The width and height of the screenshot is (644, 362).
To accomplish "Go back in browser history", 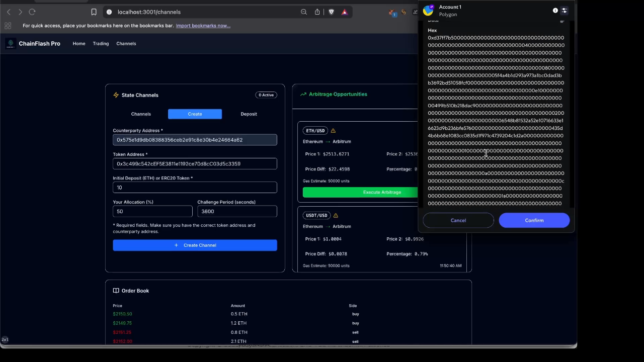I will [9, 12].
